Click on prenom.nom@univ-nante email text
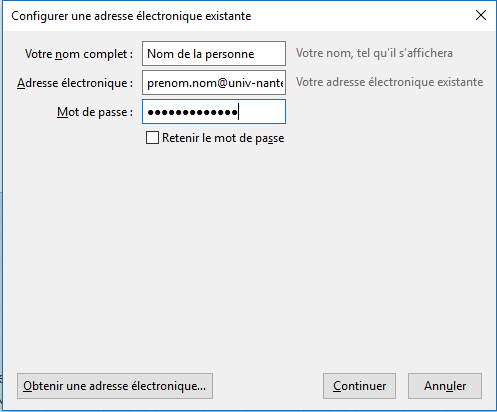 (215, 83)
